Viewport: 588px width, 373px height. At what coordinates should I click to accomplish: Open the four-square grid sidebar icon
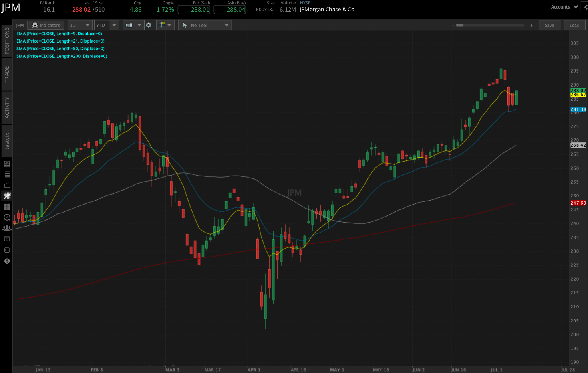tap(7, 207)
